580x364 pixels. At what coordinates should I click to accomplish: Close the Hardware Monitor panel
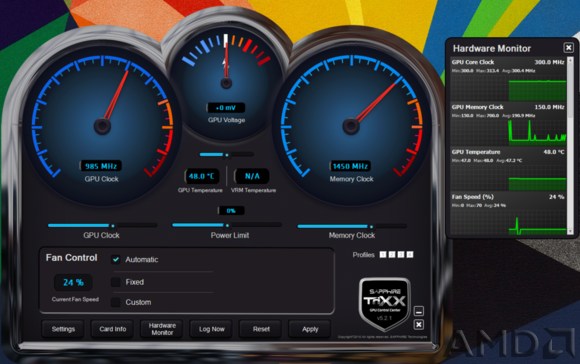point(569,47)
